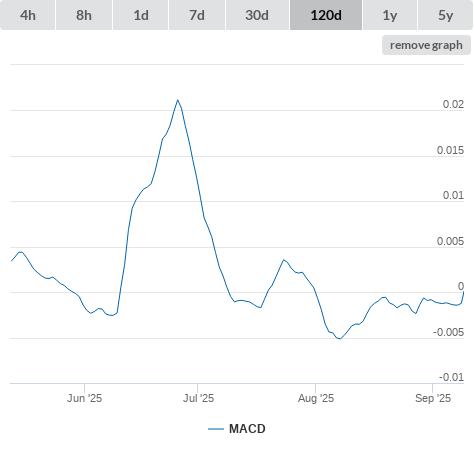Viewport: 474px width, 455px height.
Task: Select the 4h time range tab
Action: click(28, 15)
